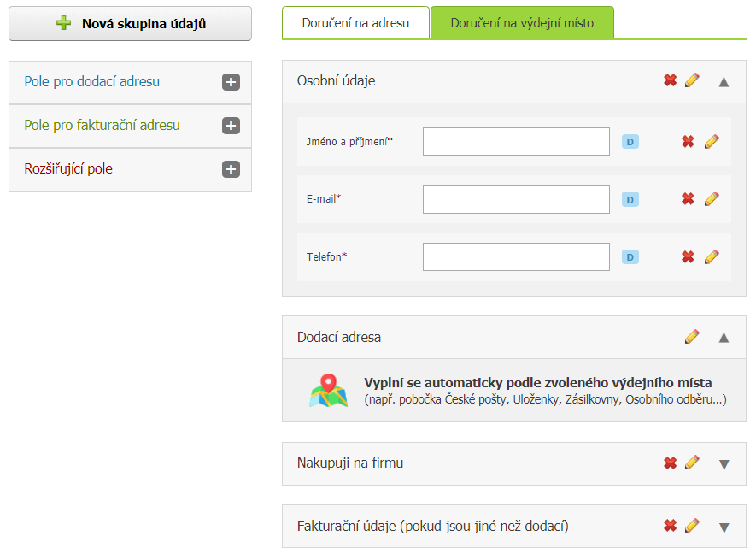The width and height of the screenshot is (756, 554).
Task: Expand the Nakupuji na firmu section
Action: tap(724, 464)
